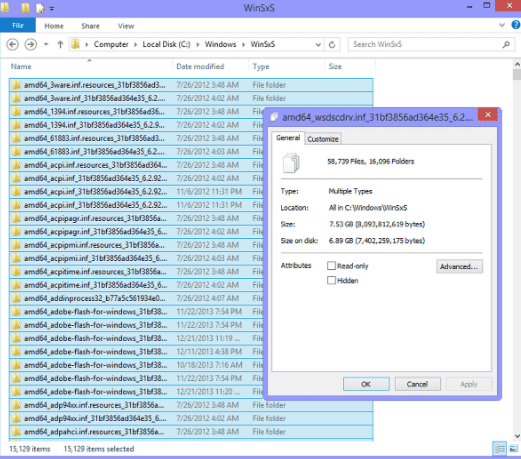Open the Home ribbon tab

point(54,26)
